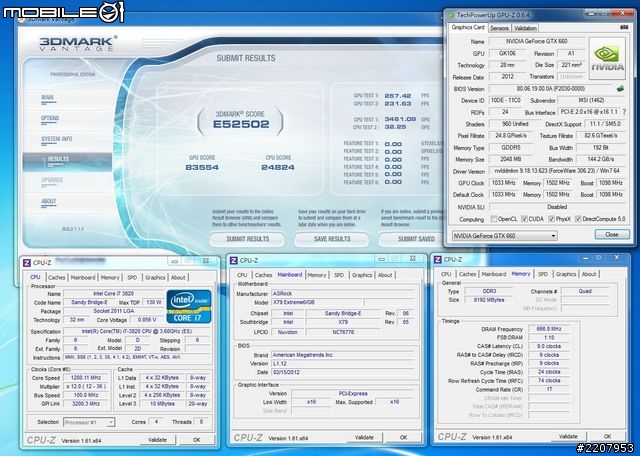The height and width of the screenshot is (456, 640).
Task: Click the SAVE RESULTS button
Action: point(332,239)
